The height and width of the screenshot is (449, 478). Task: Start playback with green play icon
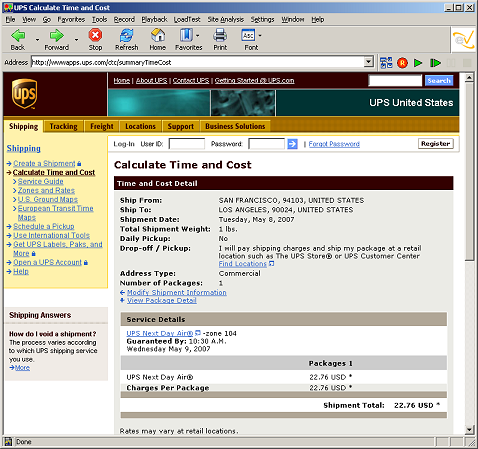tap(418, 63)
